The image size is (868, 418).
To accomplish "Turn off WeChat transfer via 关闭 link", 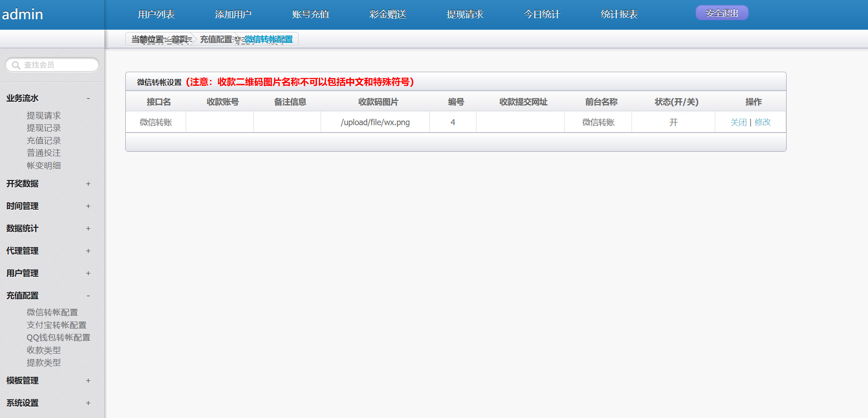I will [738, 122].
